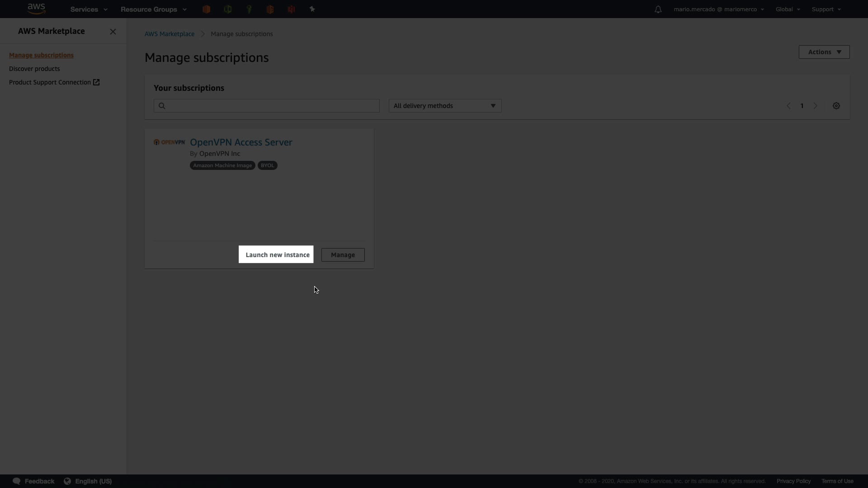Open subscriptions settings gear icon
The height and width of the screenshot is (488, 868).
tap(836, 106)
